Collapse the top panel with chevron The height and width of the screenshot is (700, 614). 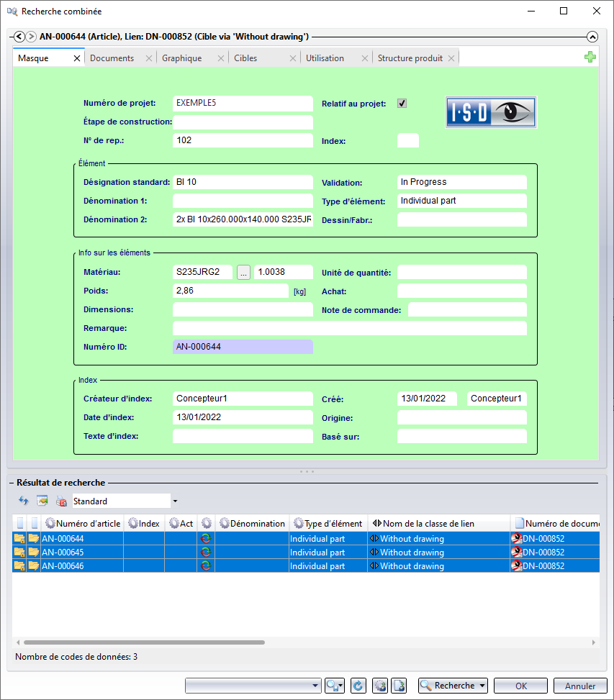click(592, 37)
